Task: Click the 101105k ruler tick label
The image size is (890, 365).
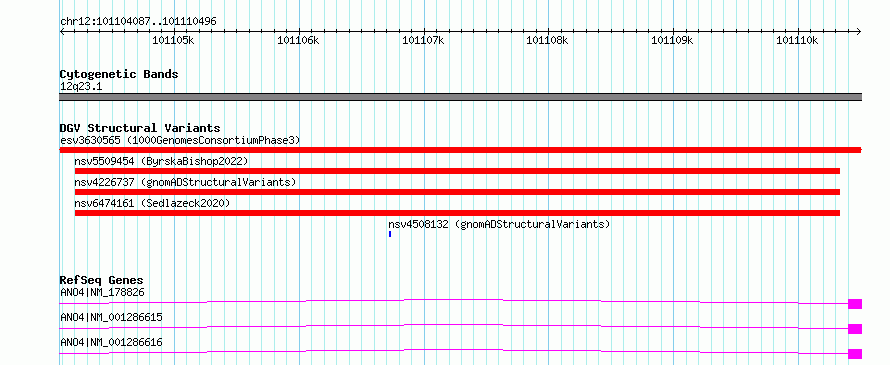Action: tap(174, 40)
